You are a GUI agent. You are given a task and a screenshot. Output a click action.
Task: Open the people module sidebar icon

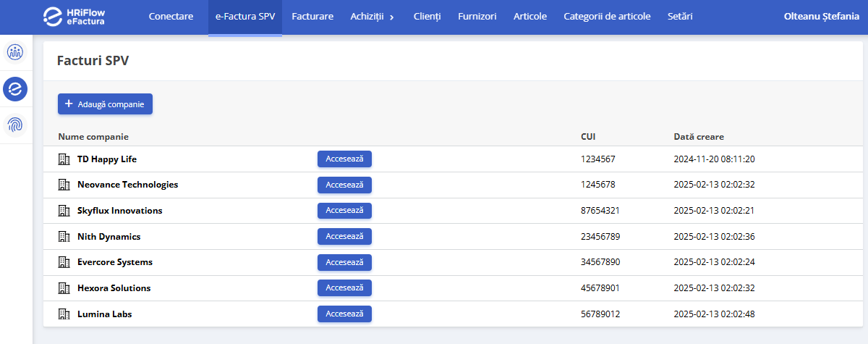tap(15, 53)
